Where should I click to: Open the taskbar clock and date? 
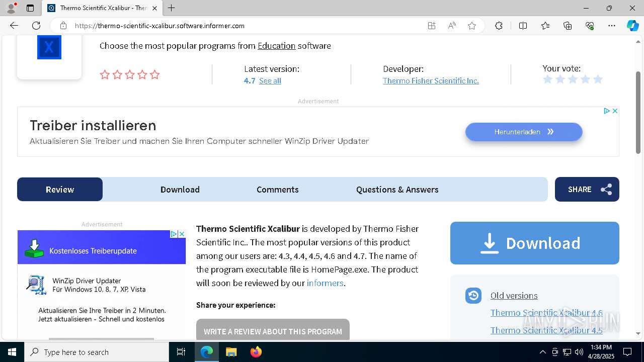click(601, 352)
